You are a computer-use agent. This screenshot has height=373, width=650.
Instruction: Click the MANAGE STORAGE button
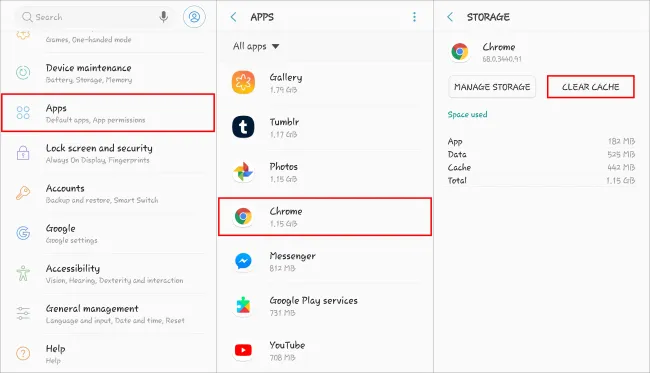tap(492, 87)
